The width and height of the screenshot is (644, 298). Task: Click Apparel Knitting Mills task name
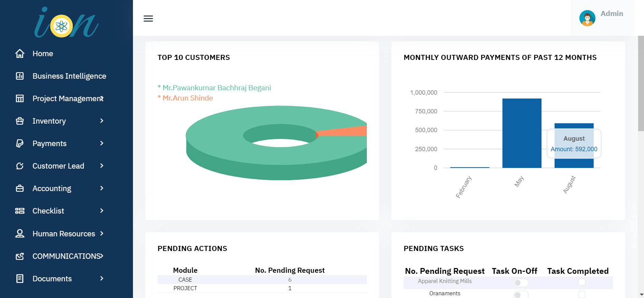[x=445, y=281]
